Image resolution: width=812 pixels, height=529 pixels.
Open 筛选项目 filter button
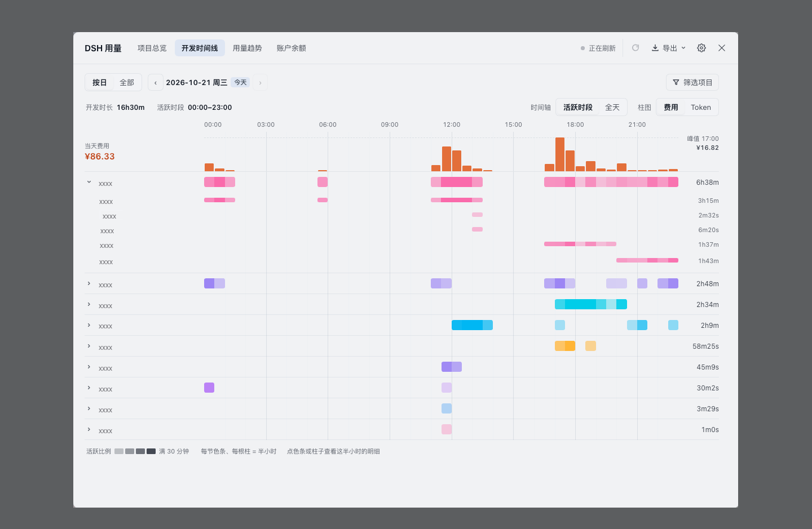coord(692,82)
